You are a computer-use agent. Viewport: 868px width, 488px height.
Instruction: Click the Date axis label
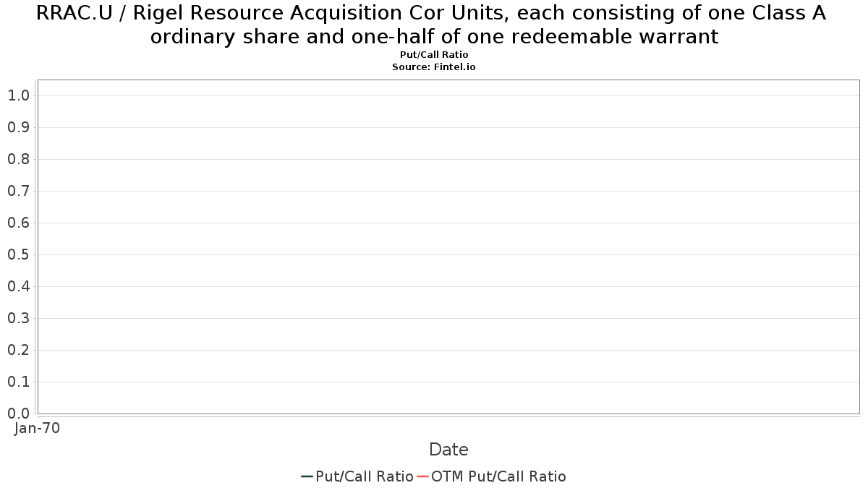(448, 450)
